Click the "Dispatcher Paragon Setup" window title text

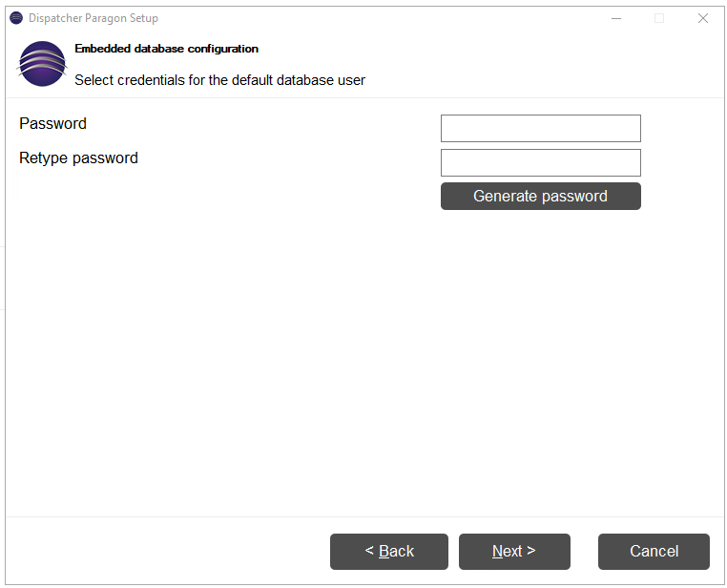(93, 18)
